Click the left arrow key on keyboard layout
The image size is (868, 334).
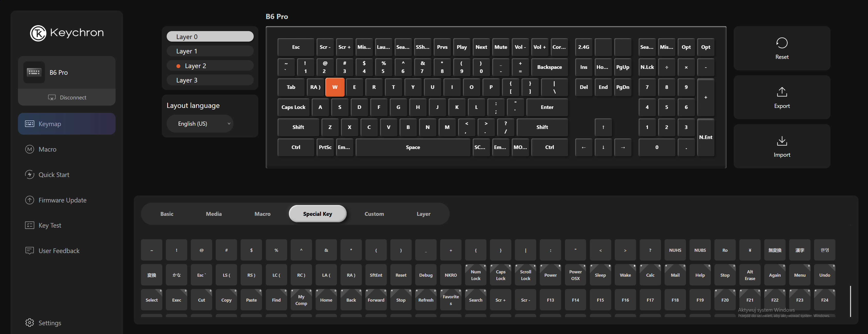584,147
